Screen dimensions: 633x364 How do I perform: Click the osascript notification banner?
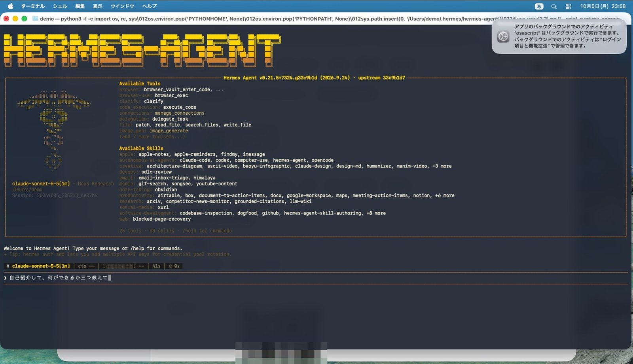(x=559, y=36)
